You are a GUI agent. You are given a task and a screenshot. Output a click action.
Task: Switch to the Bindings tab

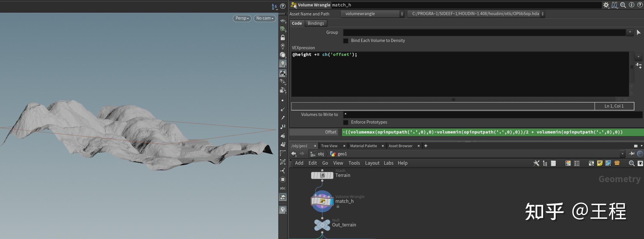pyautogui.click(x=316, y=23)
